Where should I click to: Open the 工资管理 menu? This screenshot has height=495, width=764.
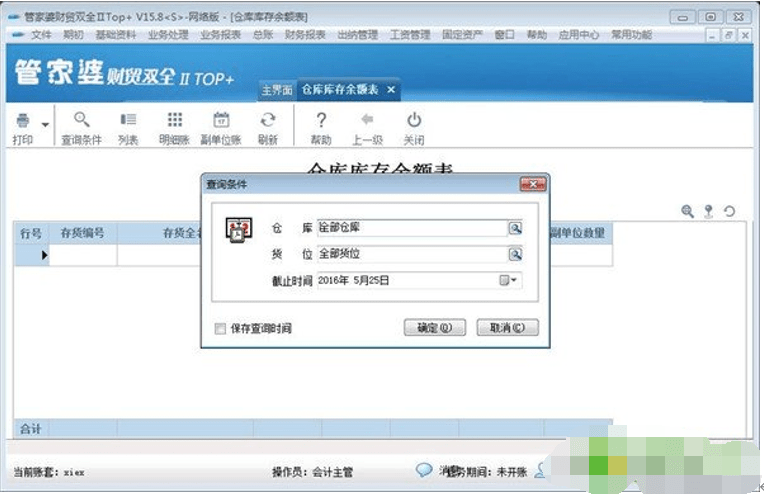pyautogui.click(x=410, y=35)
